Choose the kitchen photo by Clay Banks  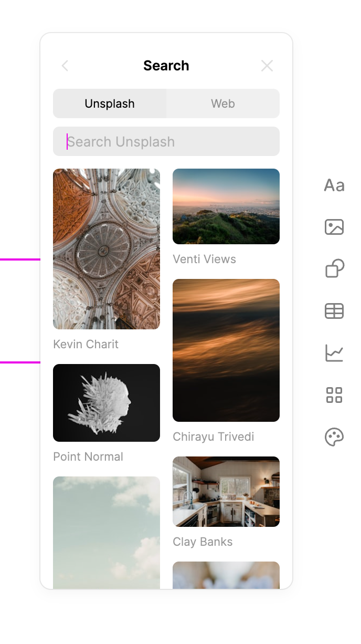(x=226, y=492)
